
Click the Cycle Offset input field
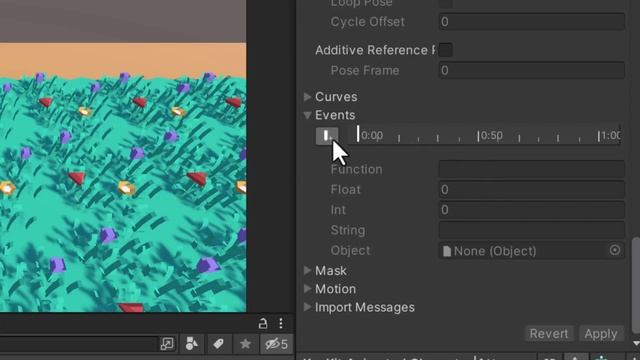531,22
